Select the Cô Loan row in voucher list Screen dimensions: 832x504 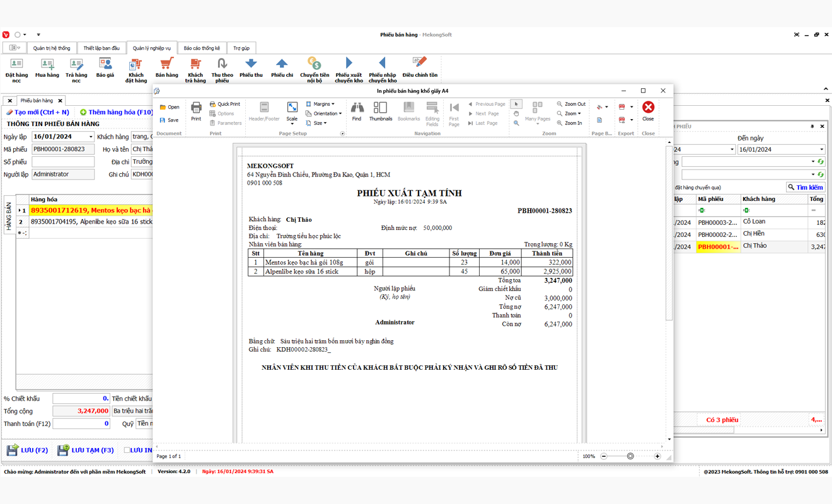749,222
